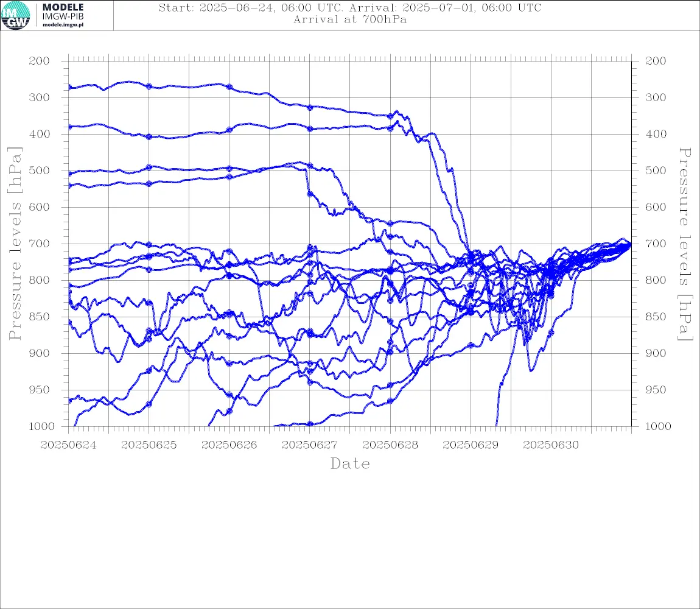The width and height of the screenshot is (700, 609).
Task: Click the right axis 500 tick label
Action: click(656, 171)
